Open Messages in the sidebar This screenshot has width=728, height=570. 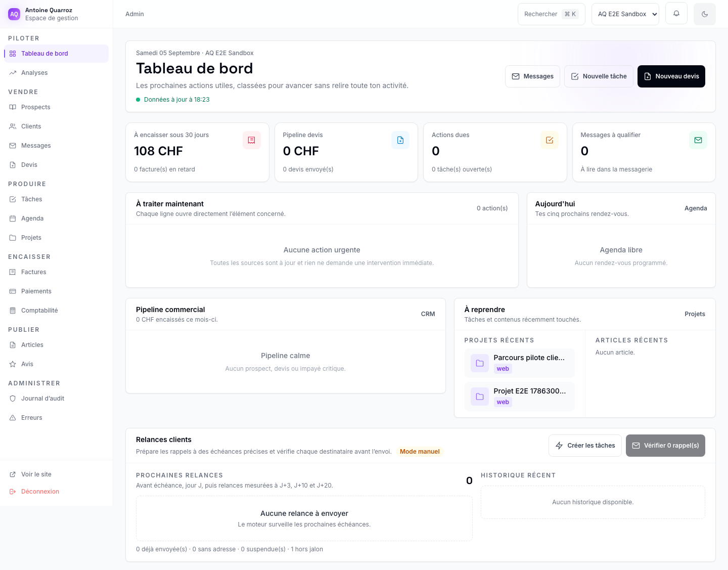point(56,146)
